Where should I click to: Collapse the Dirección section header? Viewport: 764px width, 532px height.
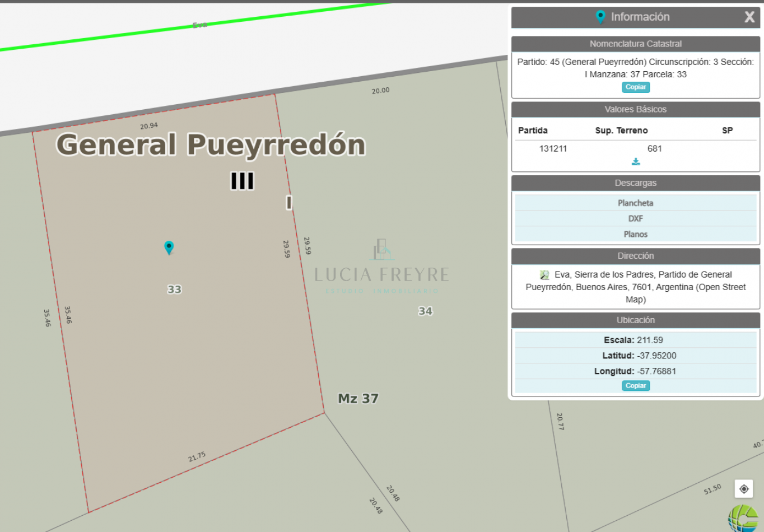coord(635,255)
